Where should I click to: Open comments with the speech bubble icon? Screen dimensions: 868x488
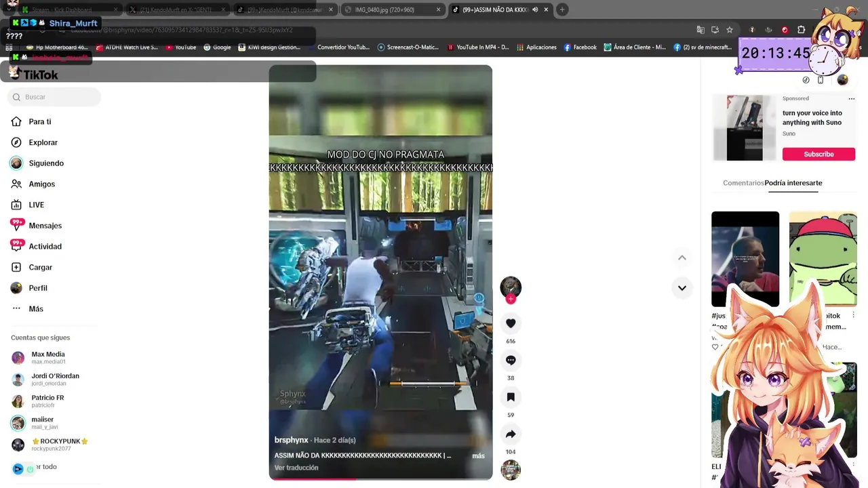pos(511,361)
